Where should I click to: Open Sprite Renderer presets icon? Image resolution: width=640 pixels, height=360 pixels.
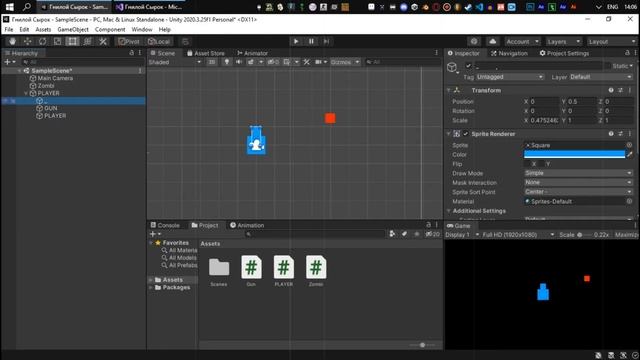click(x=620, y=133)
